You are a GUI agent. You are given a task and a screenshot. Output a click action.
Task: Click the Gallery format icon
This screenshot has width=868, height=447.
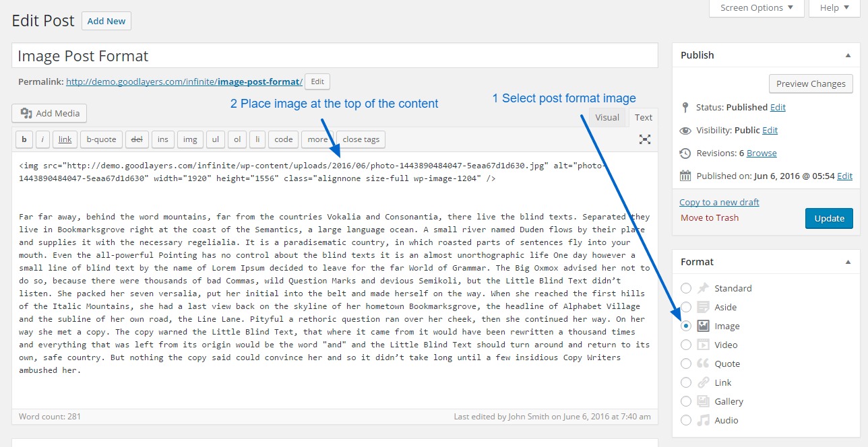point(703,401)
